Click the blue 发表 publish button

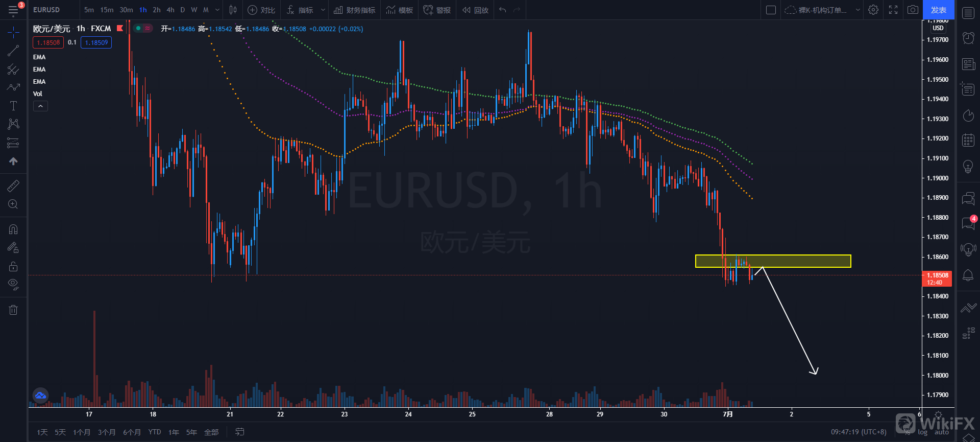tap(938, 10)
